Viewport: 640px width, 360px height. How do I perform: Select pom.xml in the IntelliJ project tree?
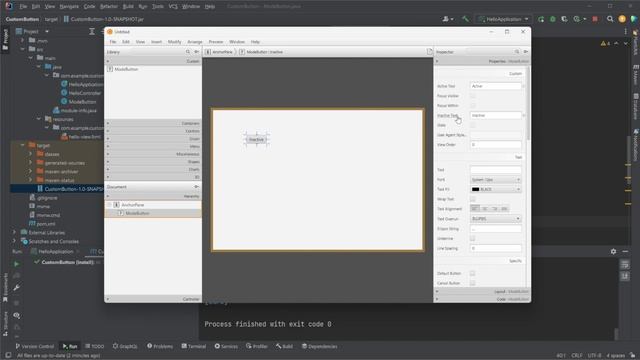click(46, 224)
